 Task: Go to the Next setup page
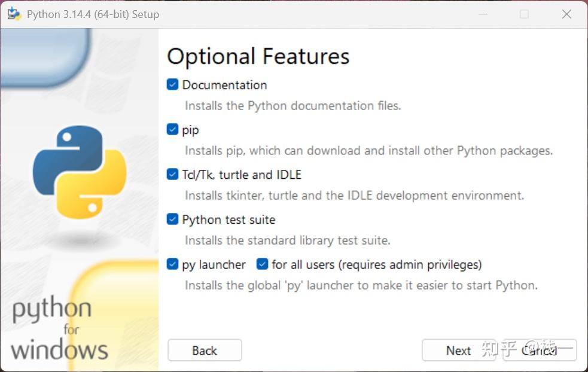[x=459, y=350]
